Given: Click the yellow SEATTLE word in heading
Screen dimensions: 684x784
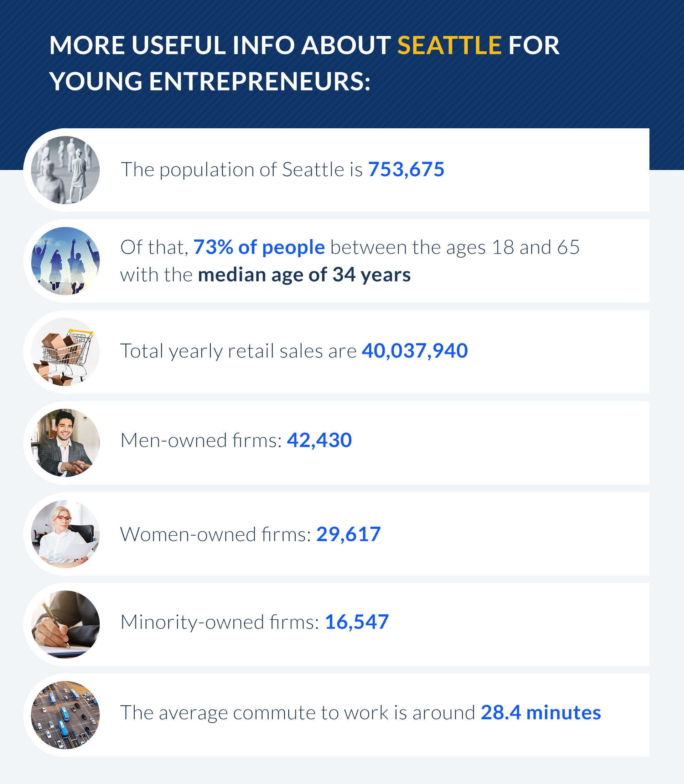Looking at the screenshot, I should point(449,46).
